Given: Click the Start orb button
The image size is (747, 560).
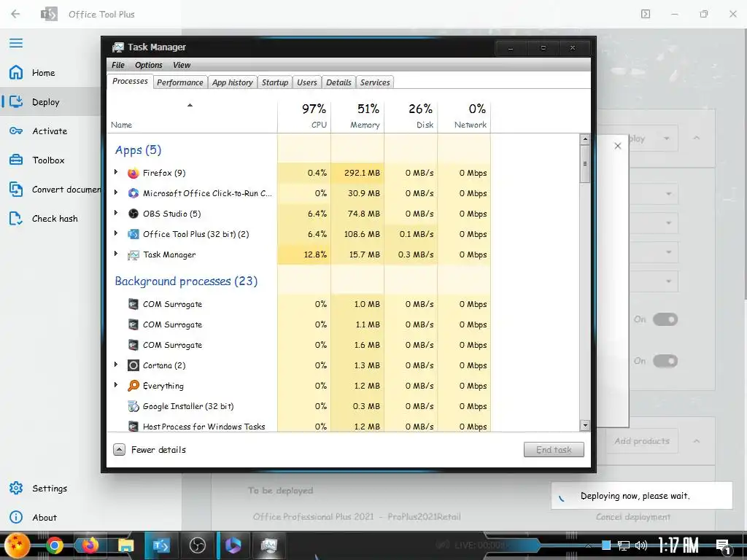Looking at the screenshot, I should [x=16, y=545].
